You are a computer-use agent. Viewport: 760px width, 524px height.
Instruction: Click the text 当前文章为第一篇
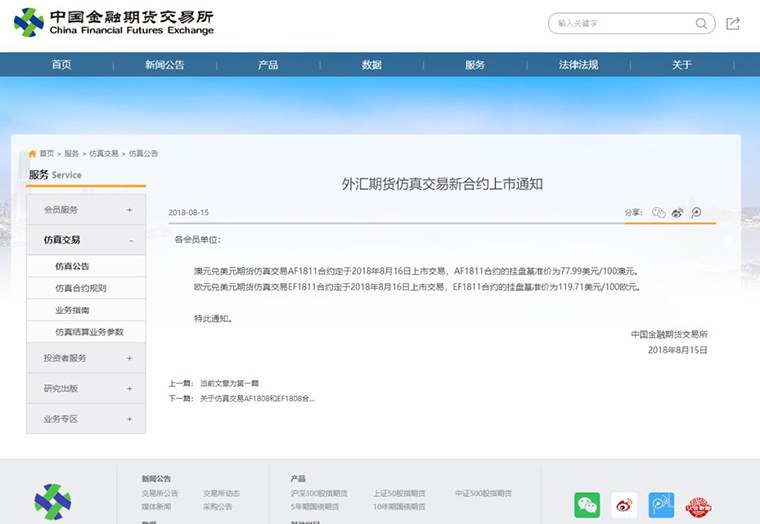click(x=229, y=383)
